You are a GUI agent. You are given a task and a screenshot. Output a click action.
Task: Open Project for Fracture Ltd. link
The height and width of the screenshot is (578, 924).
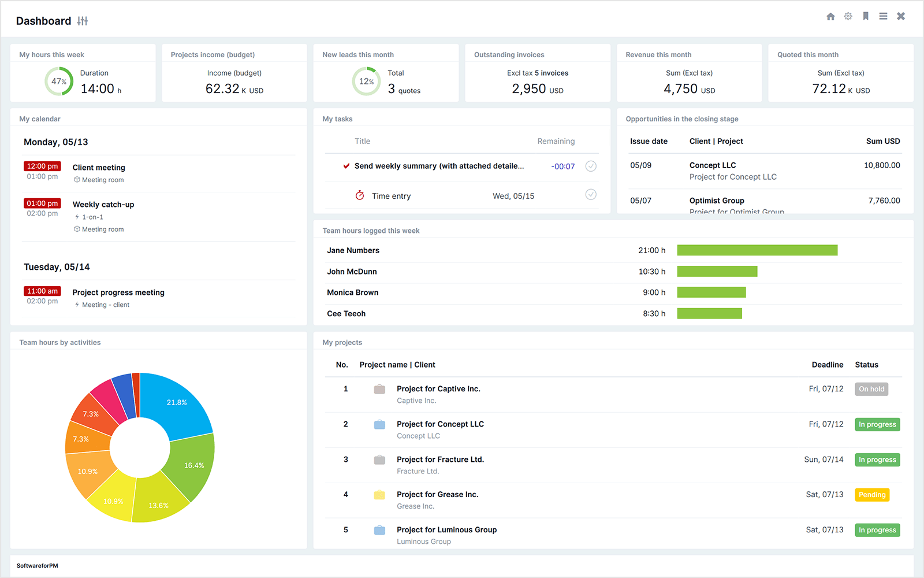440,460
